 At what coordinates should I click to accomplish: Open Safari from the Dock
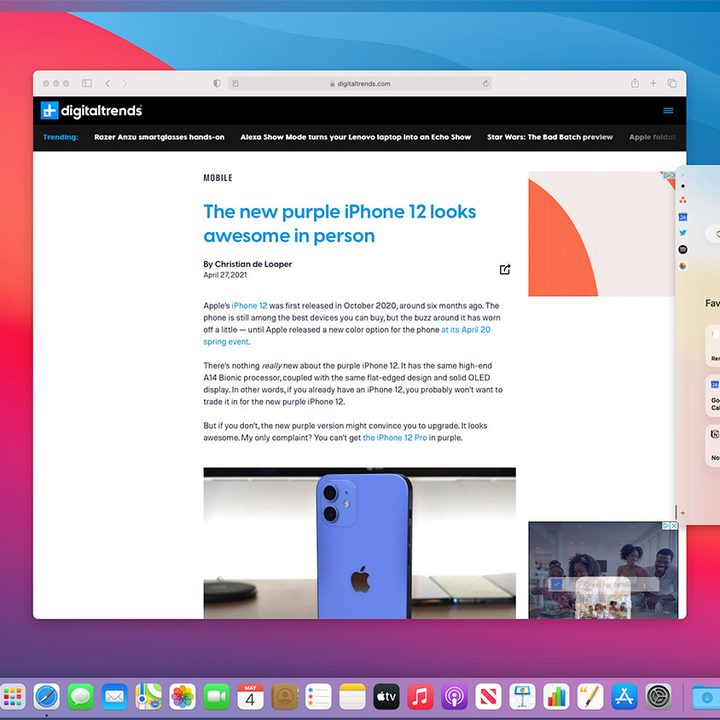coord(46,697)
